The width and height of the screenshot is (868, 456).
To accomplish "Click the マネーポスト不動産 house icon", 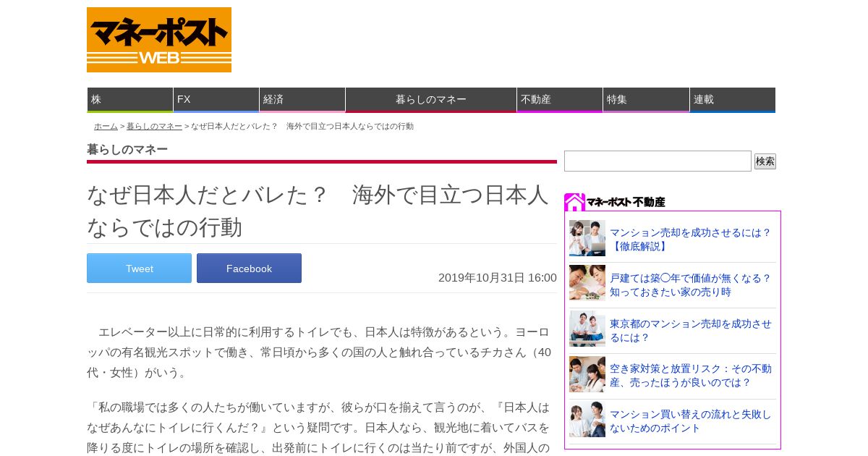I will tap(574, 202).
